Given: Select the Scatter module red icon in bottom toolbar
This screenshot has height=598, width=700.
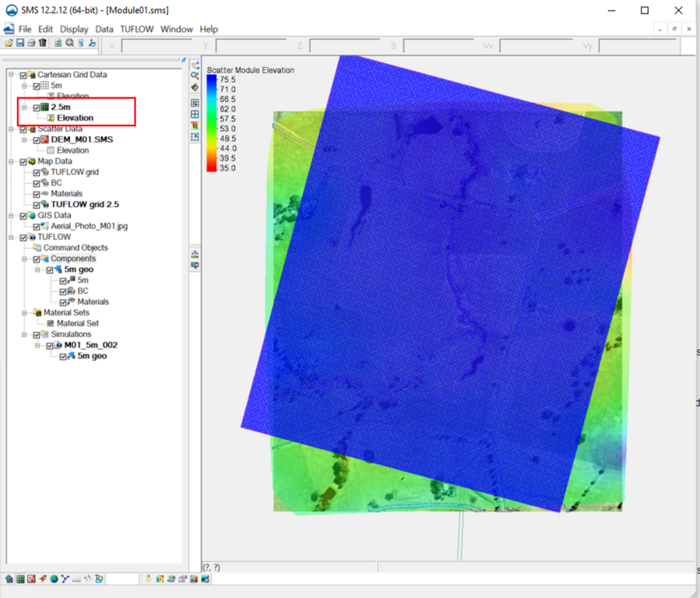Looking at the screenshot, I should (x=31, y=579).
